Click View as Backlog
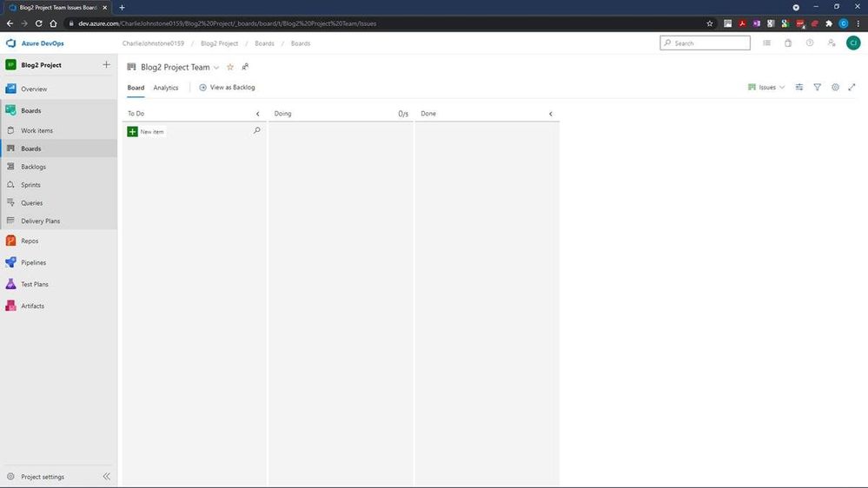 [x=227, y=88]
